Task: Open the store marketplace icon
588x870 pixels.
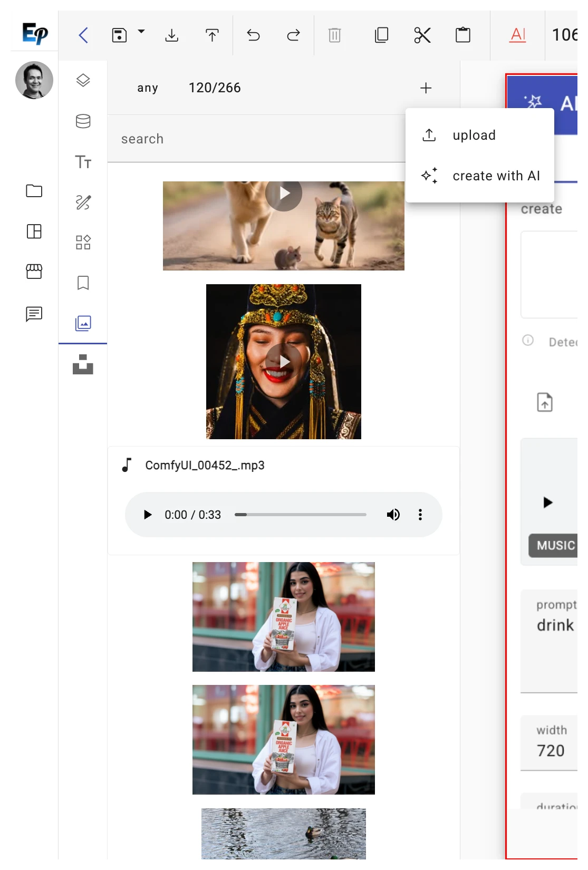Action: (x=34, y=272)
